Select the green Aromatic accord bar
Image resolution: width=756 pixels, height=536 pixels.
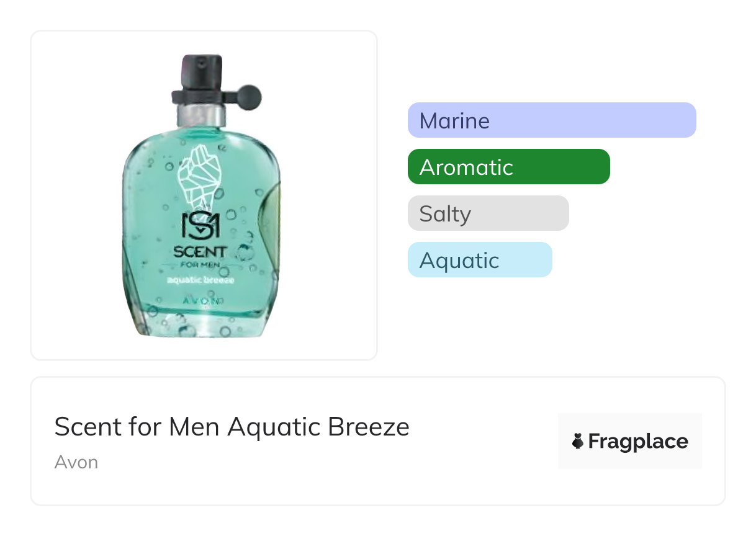pyautogui.click(x=508, y=167)
